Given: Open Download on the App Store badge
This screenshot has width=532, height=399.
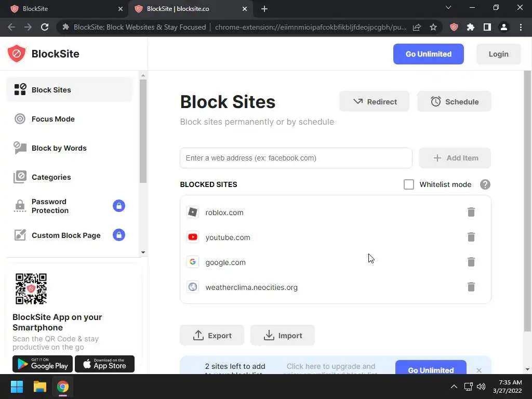Looking at the screenshot, I should click(104, 364).
